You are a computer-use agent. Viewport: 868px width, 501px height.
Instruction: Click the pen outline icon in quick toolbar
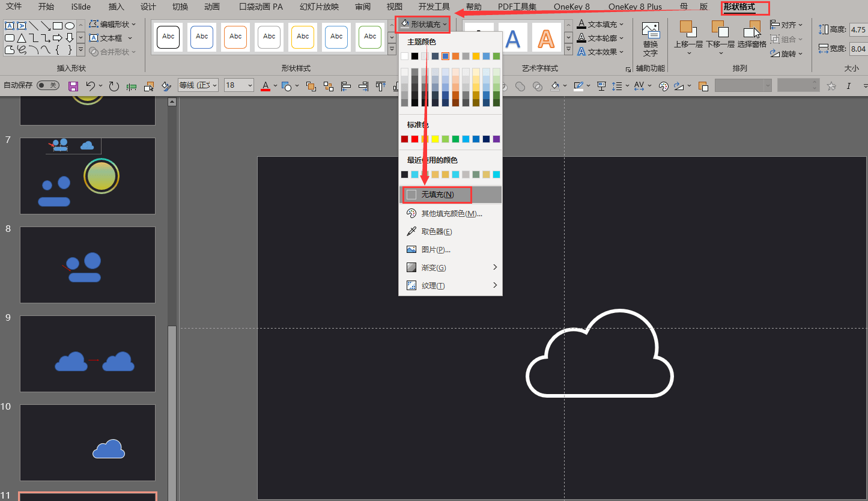(x=578, y=86)
